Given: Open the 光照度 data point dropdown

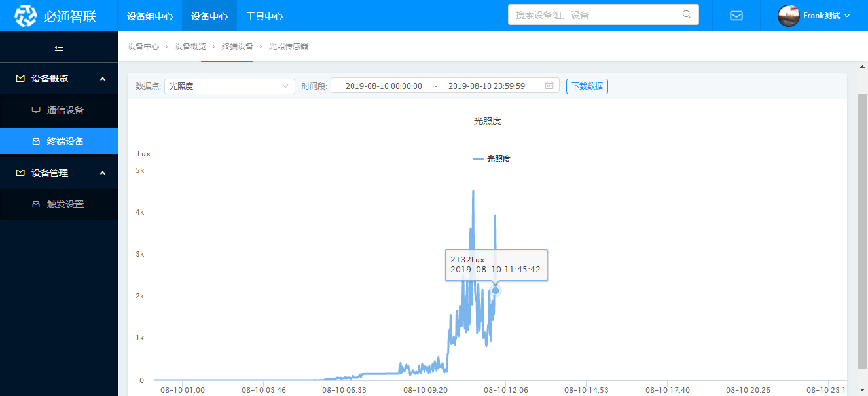Looking at the screenshot, I should pos(229,86).
